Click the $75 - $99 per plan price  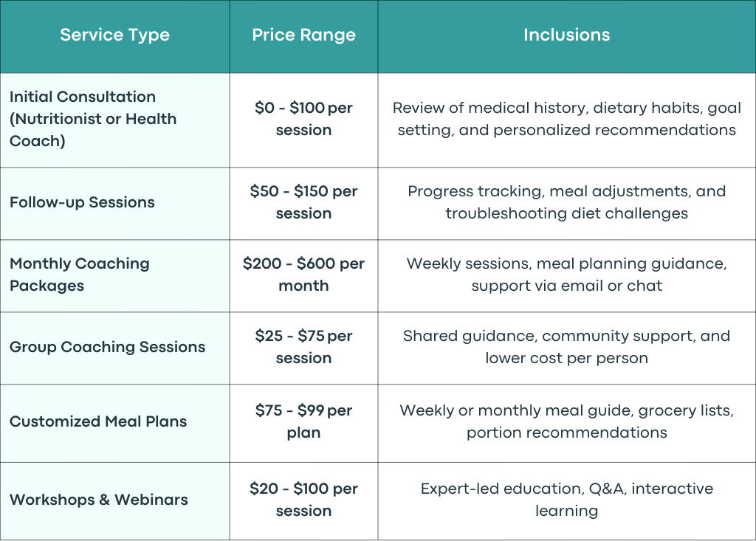point(303,421)
